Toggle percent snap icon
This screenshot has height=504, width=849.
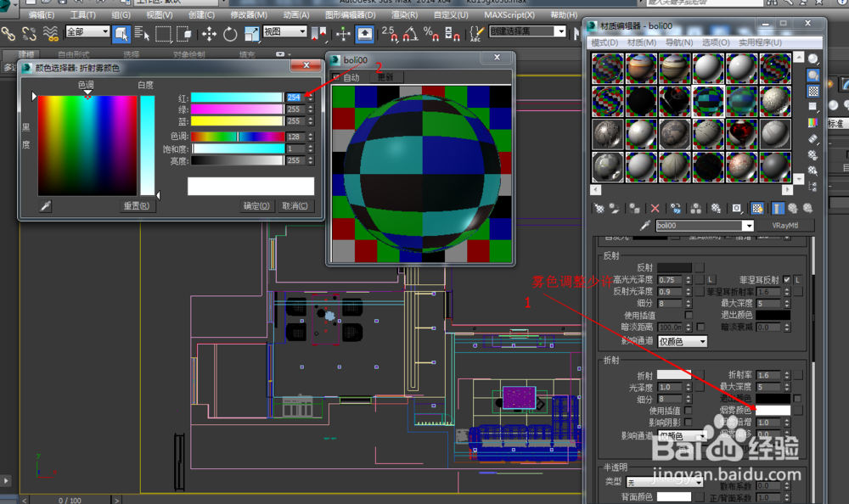tap(431, 34)
